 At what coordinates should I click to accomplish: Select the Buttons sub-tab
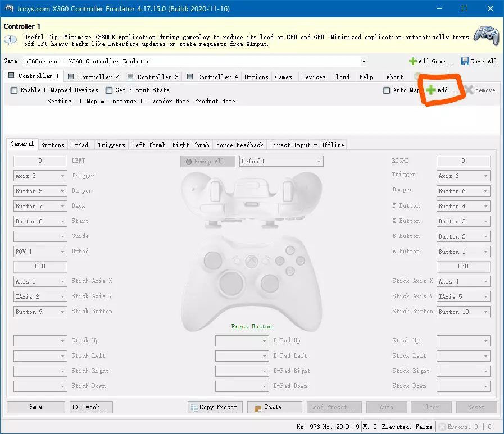52,145
